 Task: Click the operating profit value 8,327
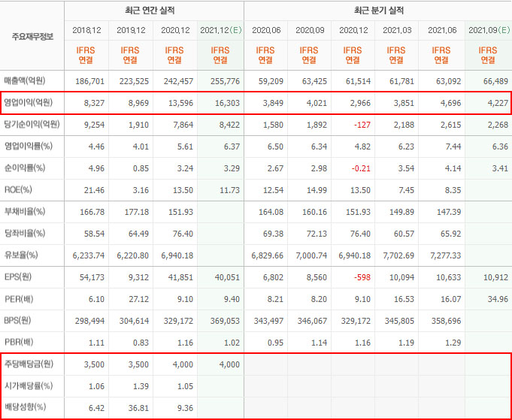(x=94, y=103)
